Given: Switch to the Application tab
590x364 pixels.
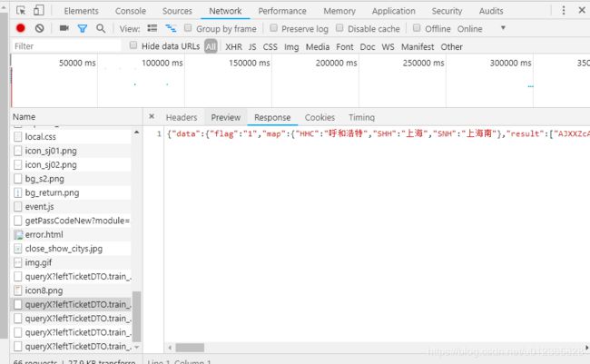Looking at the screenshot, I should click(x=394, y=11).
